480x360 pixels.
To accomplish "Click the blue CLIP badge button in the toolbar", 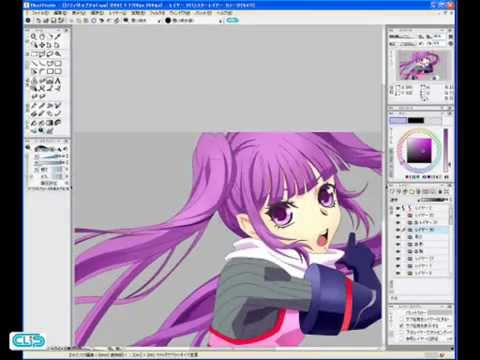I will click(x=232, y=20).
